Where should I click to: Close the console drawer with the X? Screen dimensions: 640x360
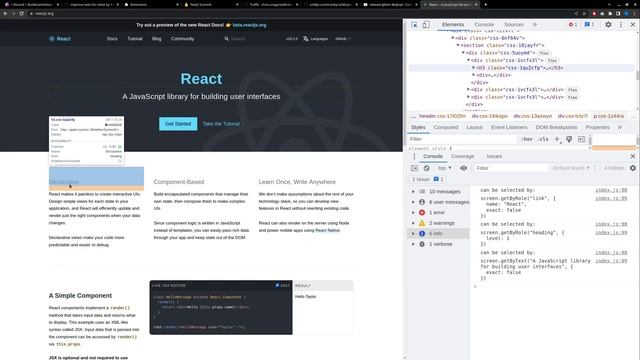pyautogui.click(x=633, y=156)
